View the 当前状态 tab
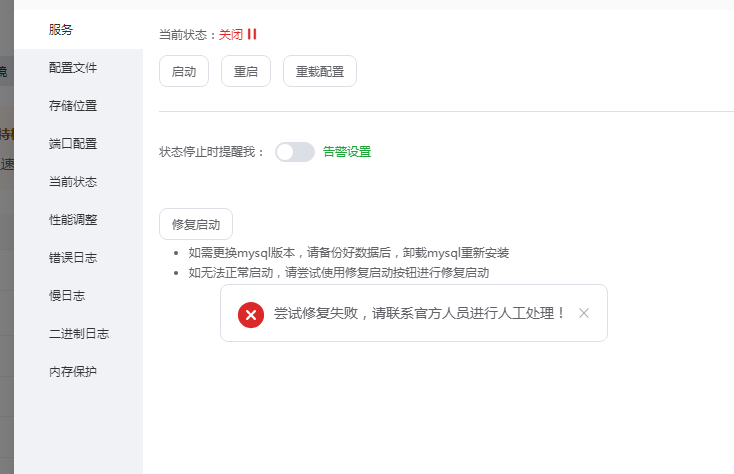The width and height of the screenshot is (734, 474). [x=73, y=182]
